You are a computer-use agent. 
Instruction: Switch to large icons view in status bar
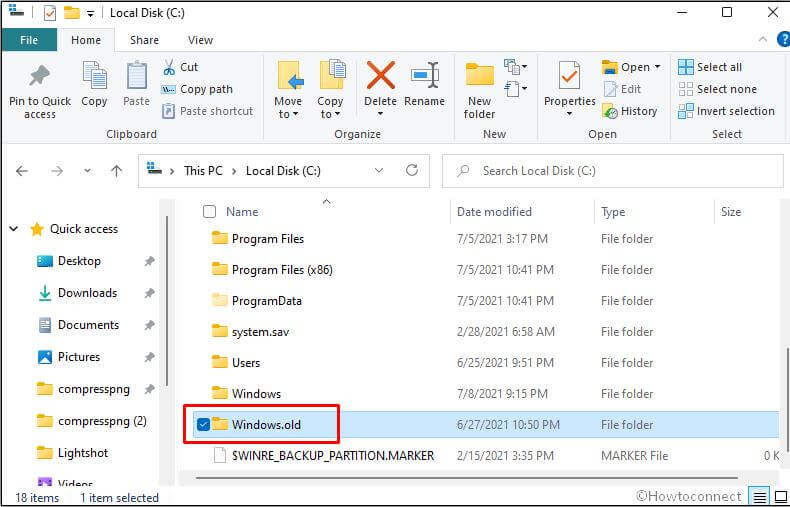(x=780, y=496)
